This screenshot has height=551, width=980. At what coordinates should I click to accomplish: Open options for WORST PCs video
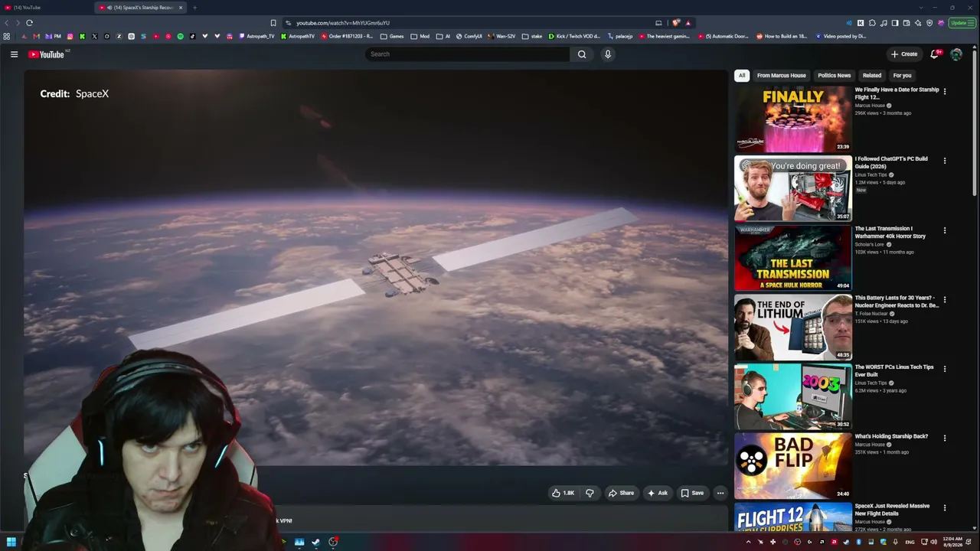pos(944,369)
